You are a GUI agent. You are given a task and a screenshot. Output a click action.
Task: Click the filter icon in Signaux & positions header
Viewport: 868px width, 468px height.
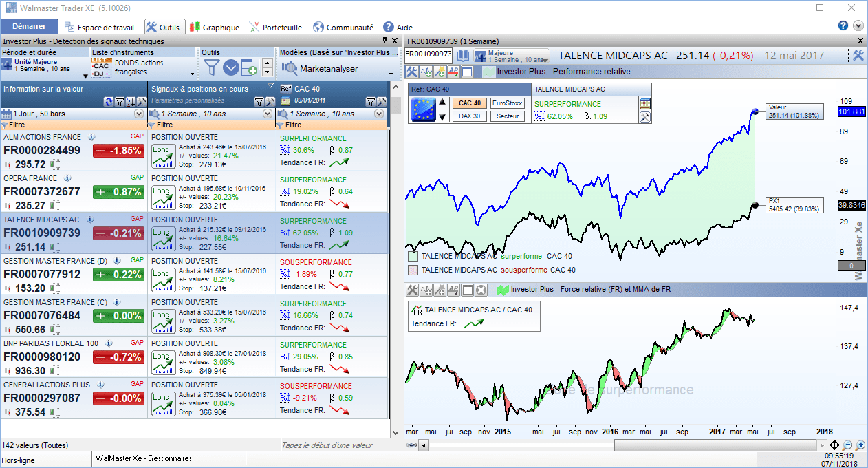tap(259, 102)
